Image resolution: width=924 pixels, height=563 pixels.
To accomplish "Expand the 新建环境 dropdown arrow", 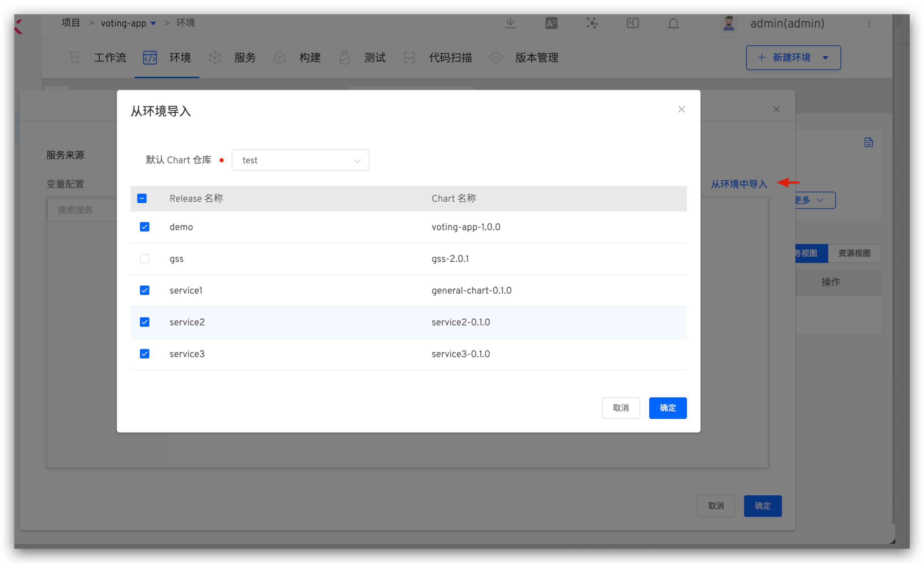I will [826, 57].
